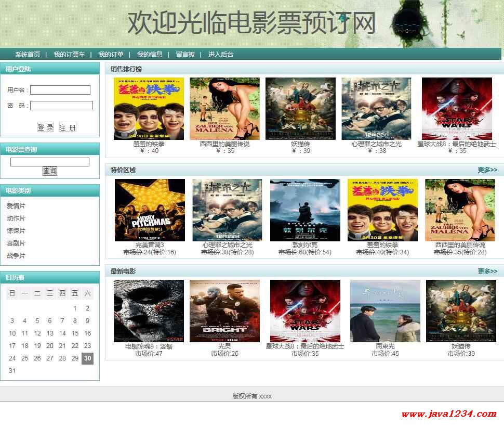The image size is (504, 426).
Task: Enter the 进入后台 admin link
Action: [221, 55]
